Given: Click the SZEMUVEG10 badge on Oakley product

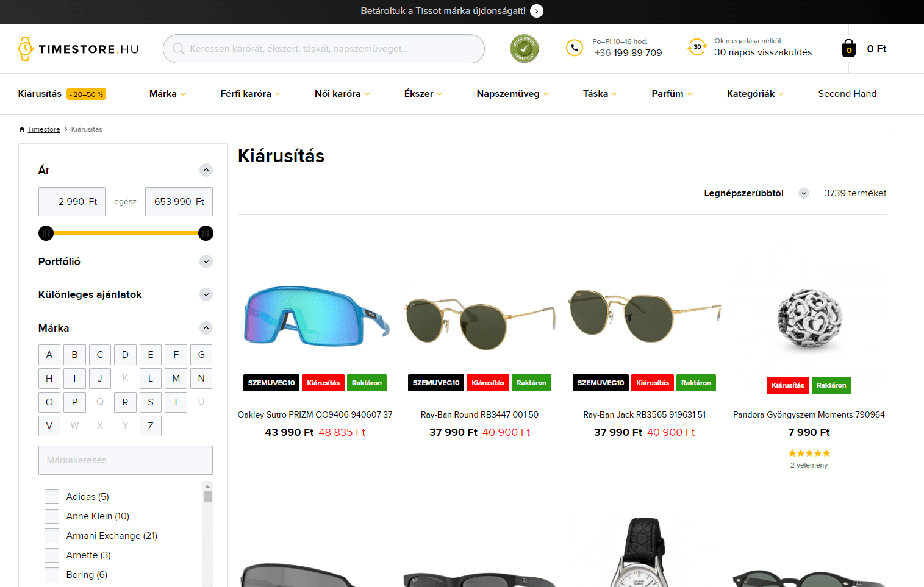Looking at the screenshot, I should click(x=271, y=383).
